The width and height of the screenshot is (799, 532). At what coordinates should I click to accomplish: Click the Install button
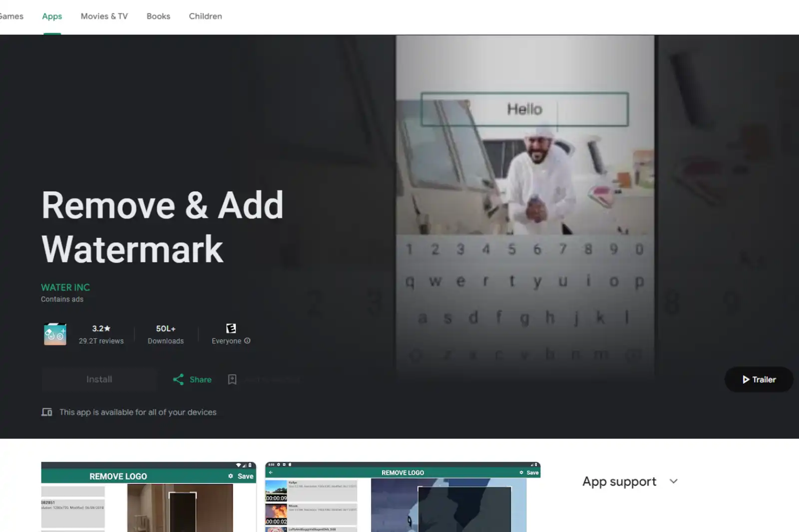[99, 379]
